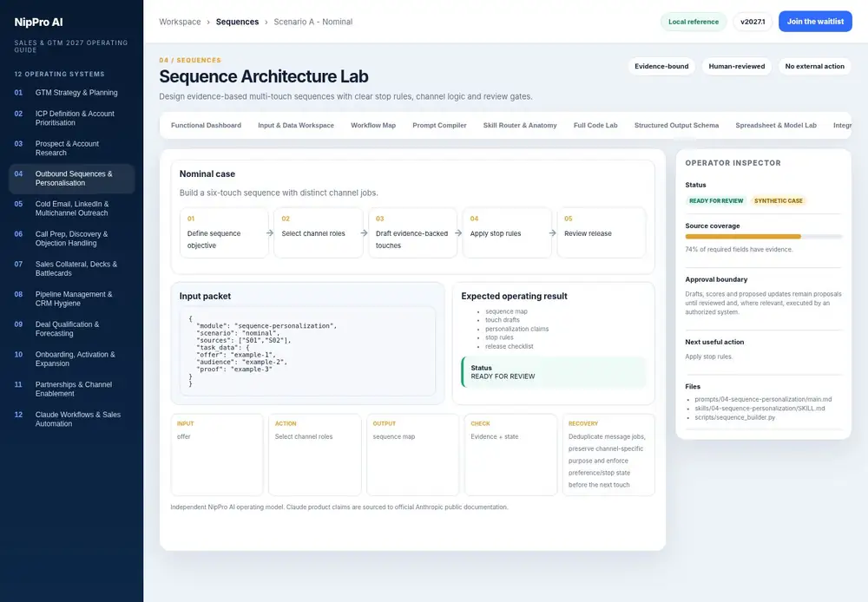Click prompts/04-sequence-personalization/main.md file
The height and width of the screenshot is (602, 868).
763,399
